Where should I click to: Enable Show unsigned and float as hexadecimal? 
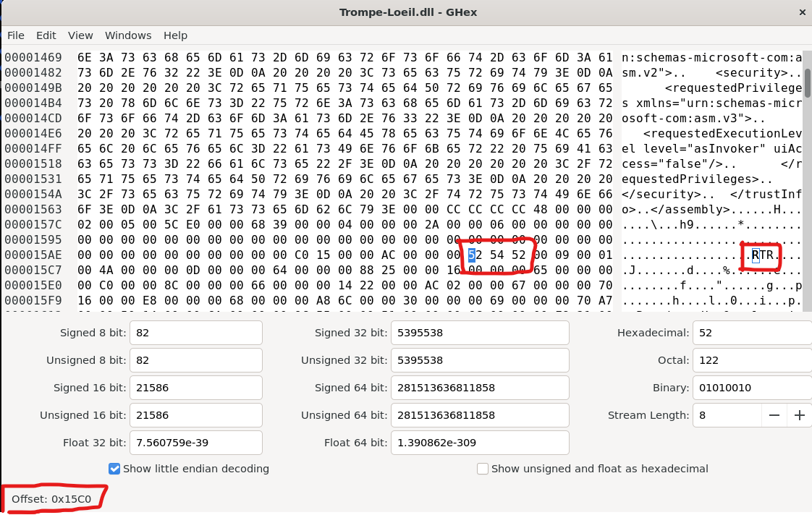483,469
